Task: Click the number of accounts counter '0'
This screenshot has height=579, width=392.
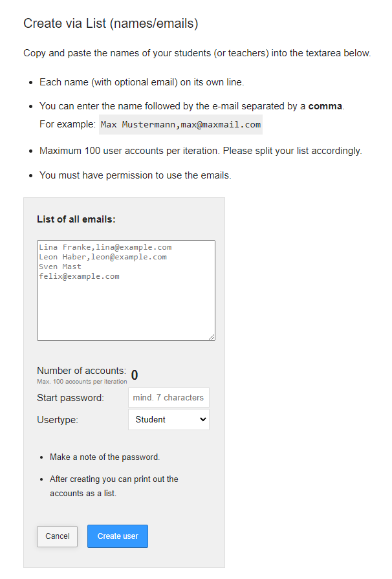Action: point(135,375)
